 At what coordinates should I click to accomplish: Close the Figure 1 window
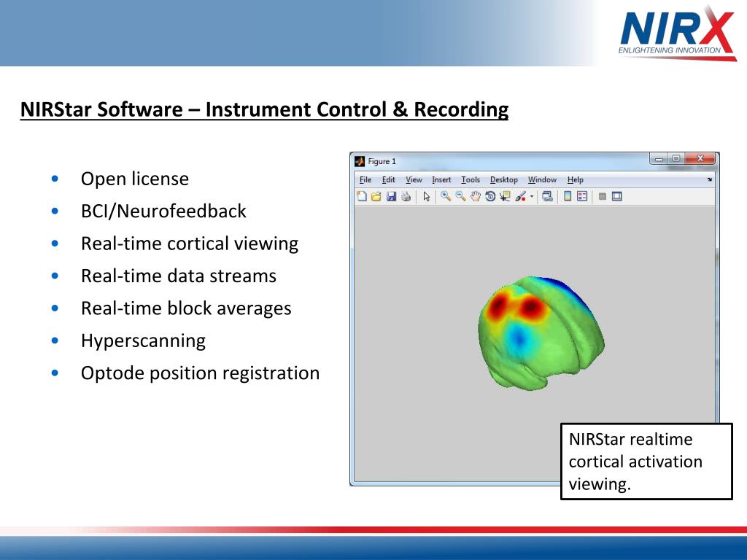pyautogui.click(x=700, y=158)
